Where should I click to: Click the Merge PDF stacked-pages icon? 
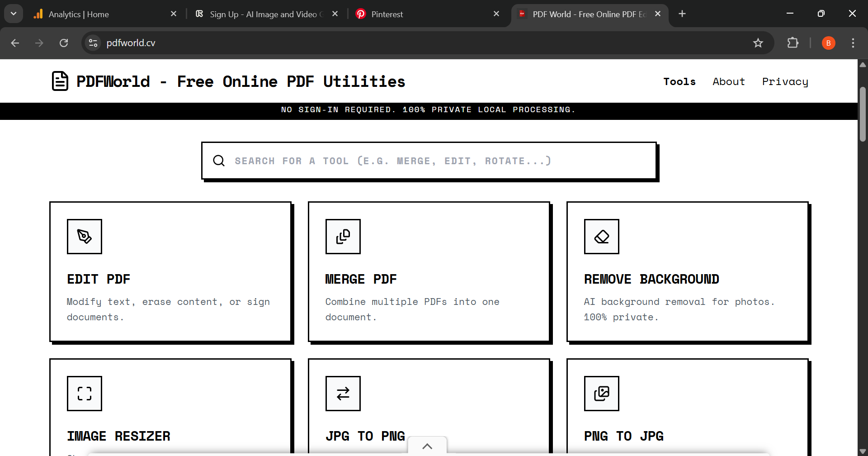[x=343, y=236]
